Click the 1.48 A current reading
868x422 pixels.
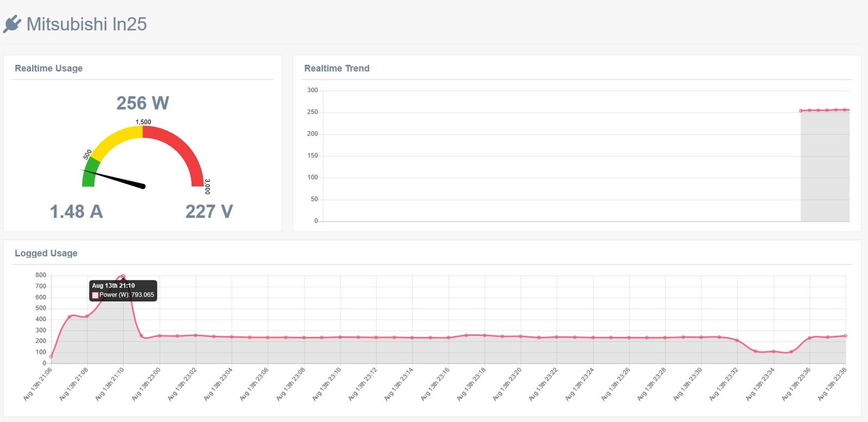[x=76, y=212]
